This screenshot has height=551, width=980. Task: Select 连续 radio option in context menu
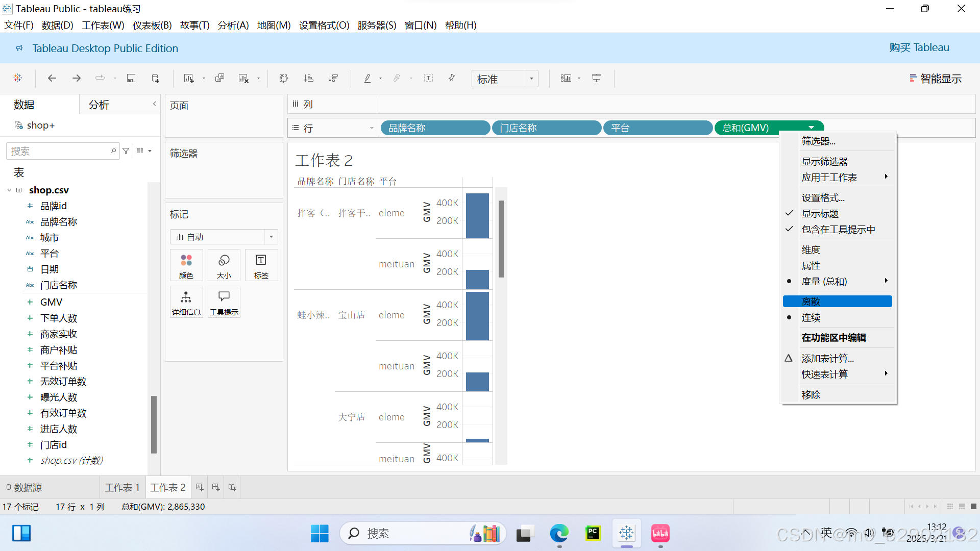coord(811,318)
